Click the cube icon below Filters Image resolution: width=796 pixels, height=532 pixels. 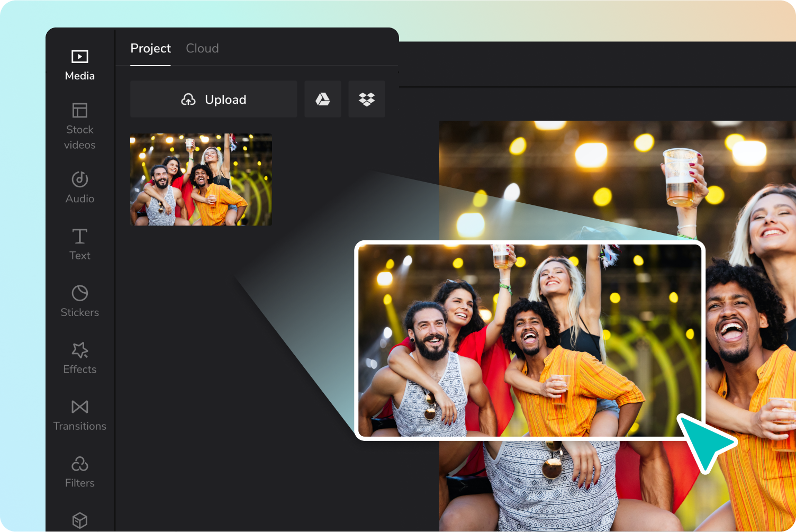(80, 520)
